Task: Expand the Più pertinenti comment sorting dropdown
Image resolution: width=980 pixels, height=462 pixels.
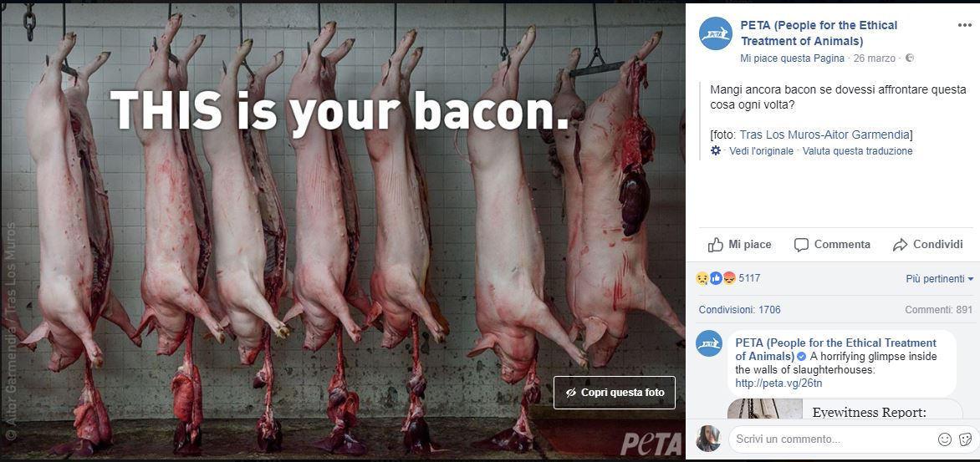Action: point(940,278)
